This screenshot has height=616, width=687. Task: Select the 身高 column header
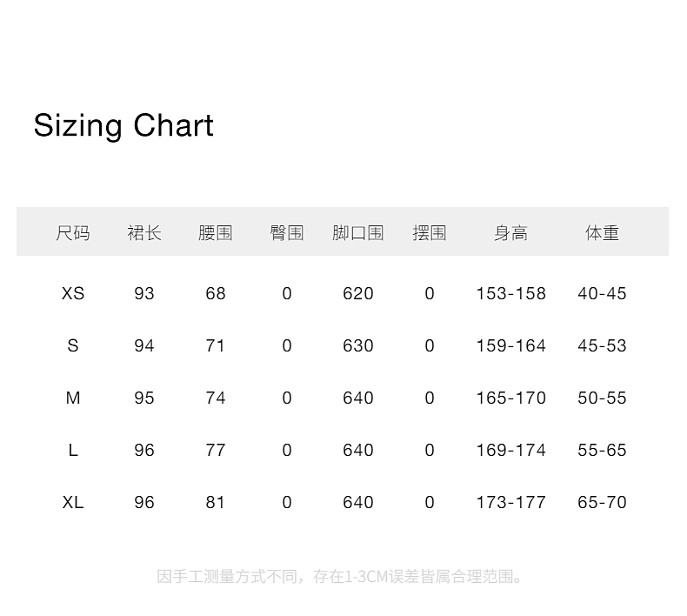click(x=511, y=232)
